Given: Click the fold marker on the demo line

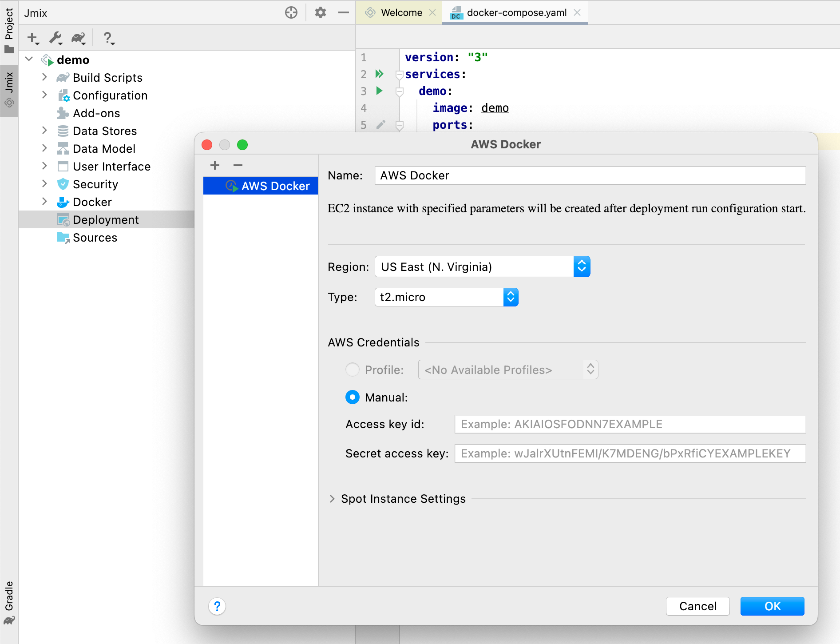Looking at the screenshot, I should [399, 91].
